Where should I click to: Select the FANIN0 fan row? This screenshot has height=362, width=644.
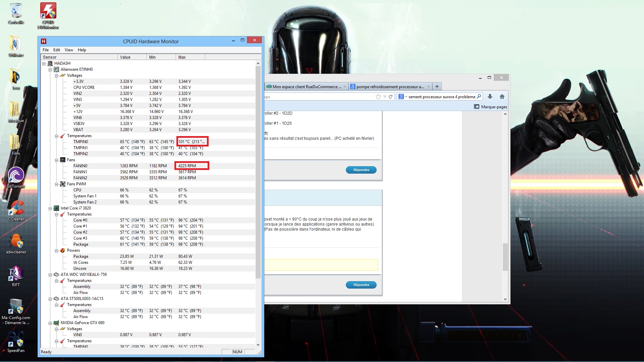click(148, 166)
